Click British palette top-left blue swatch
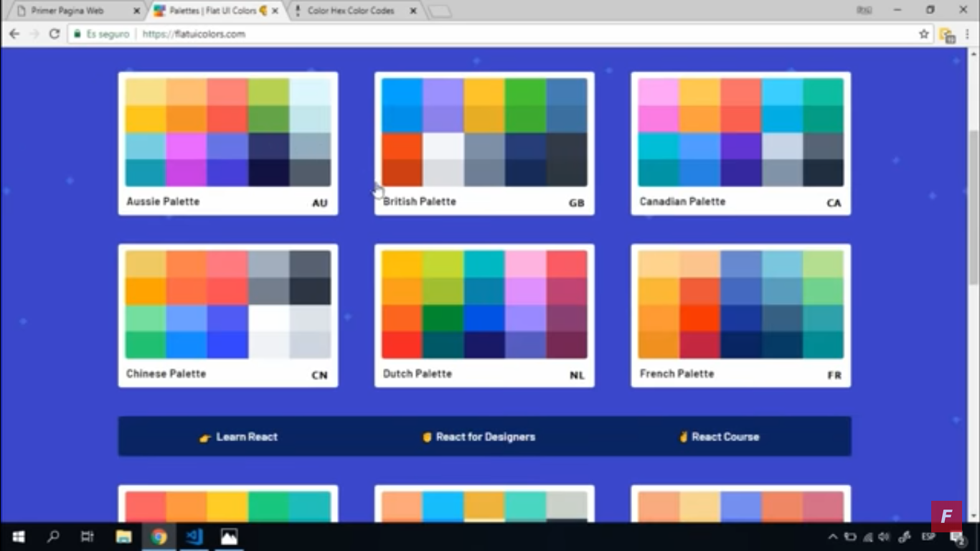 (402, 92)
